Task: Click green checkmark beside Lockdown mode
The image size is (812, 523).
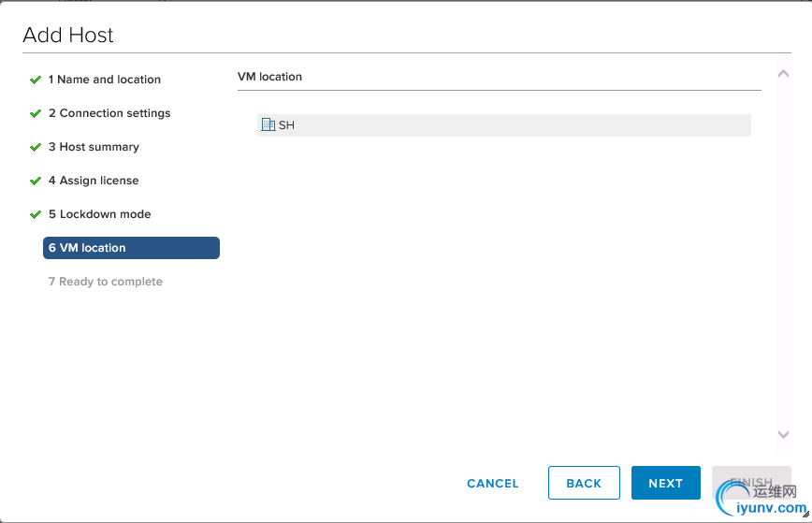Action: 36,215
